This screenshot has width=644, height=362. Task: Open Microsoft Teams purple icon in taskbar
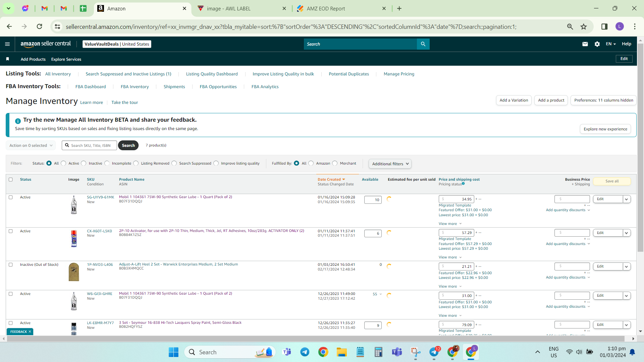pos(397,352)
